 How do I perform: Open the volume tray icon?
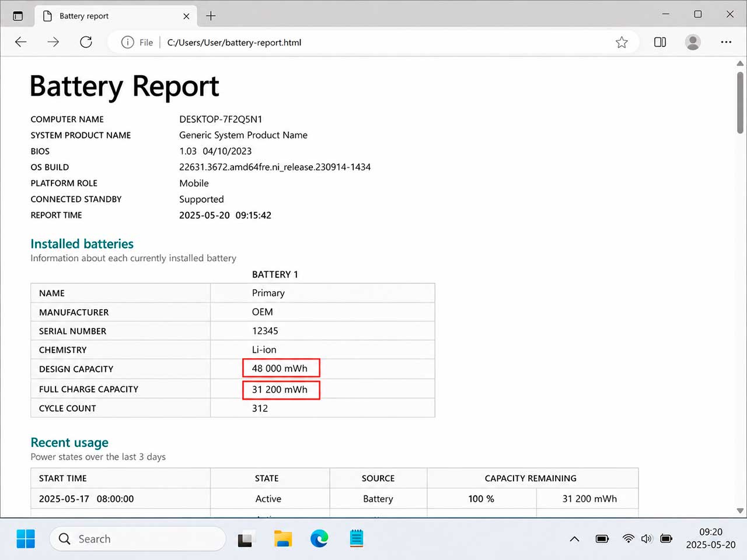click(x=646, y=538)
